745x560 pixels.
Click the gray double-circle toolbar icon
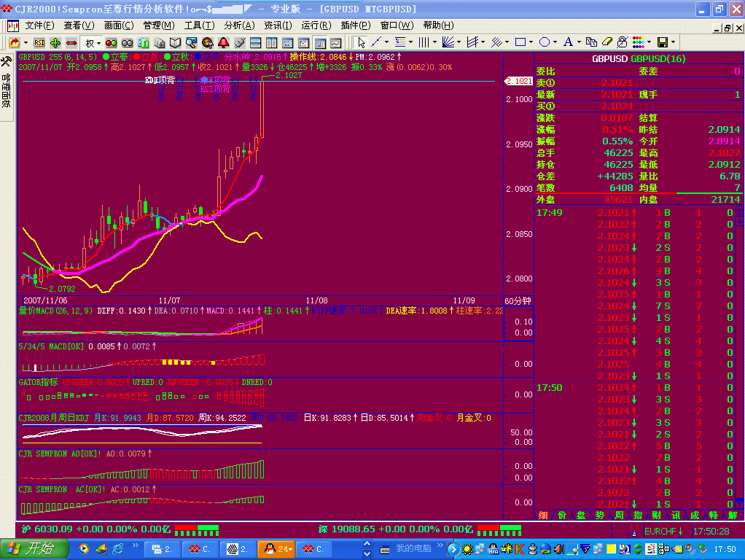(128, 43)
